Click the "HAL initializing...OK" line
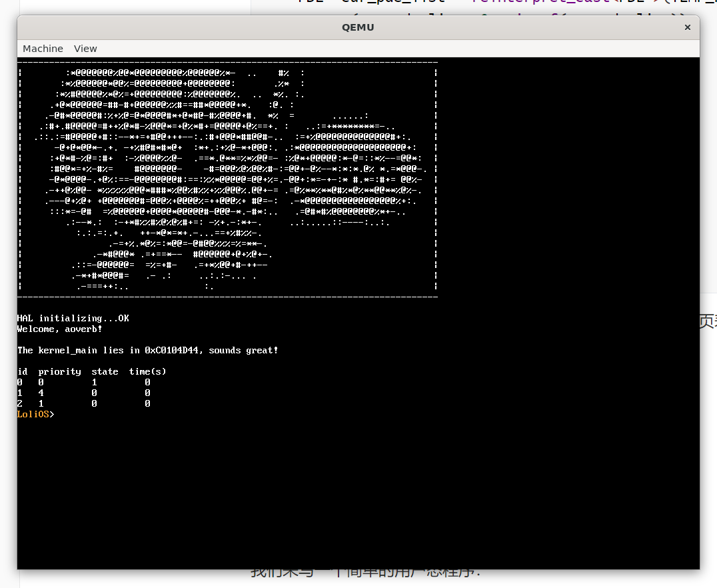The width and height of the screenshot is (717, 588). [73, 319]
